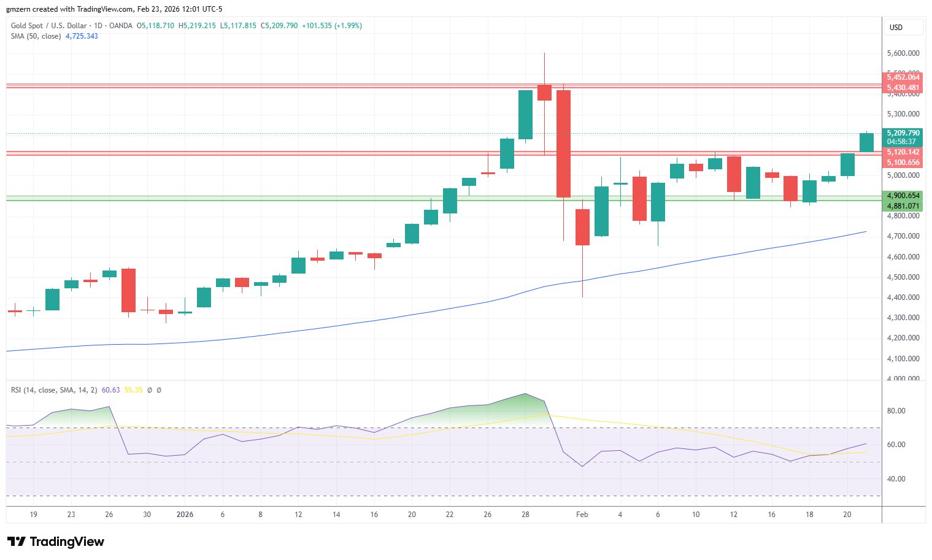The image size is (932, 560).
Task: Click the OANDA source label
Action: pyautogui.click(x=121, y=26)
